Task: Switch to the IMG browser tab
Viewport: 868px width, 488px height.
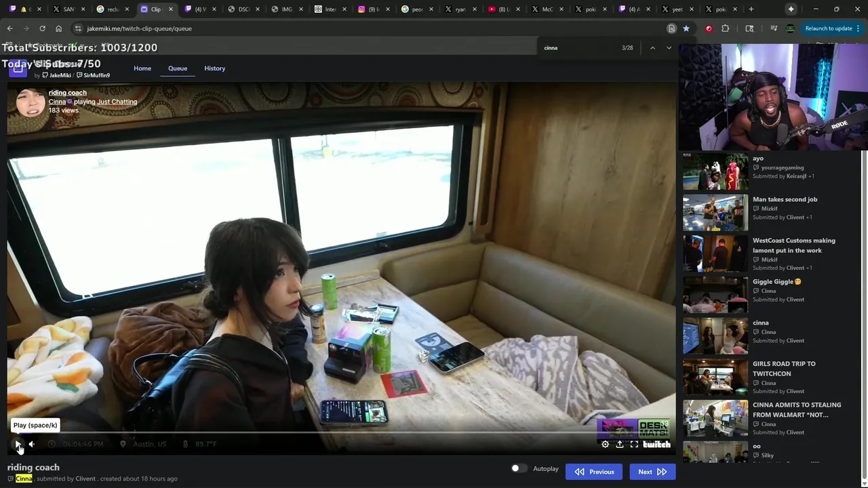Action: pos(287,9)
